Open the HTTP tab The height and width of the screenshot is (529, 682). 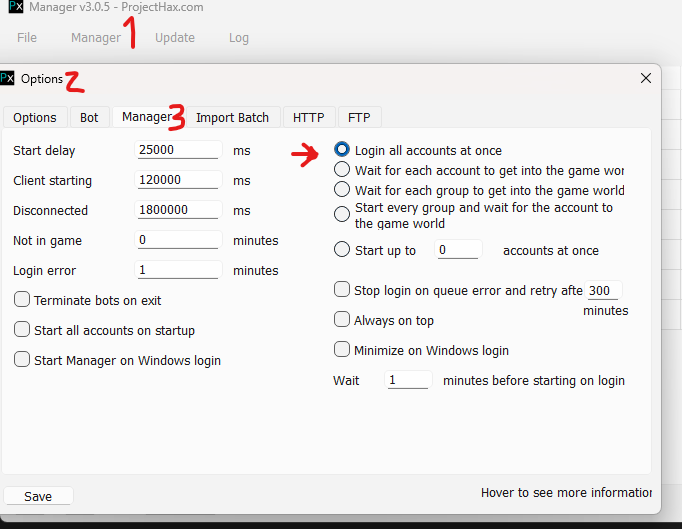click(308, 117)
